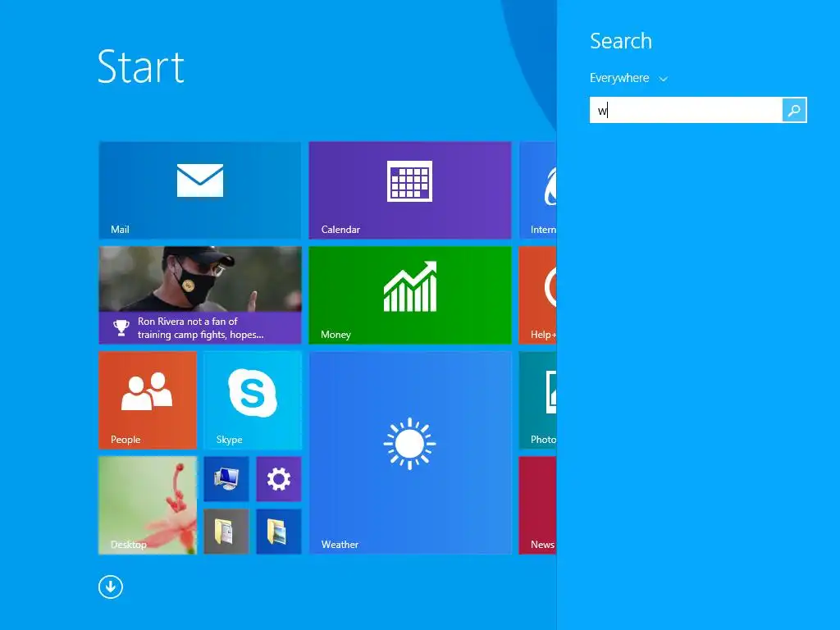The width and height of the screenshot is (840, 630).
Task: Show all apps with the down arrow
Action: [x=111, y=587]
